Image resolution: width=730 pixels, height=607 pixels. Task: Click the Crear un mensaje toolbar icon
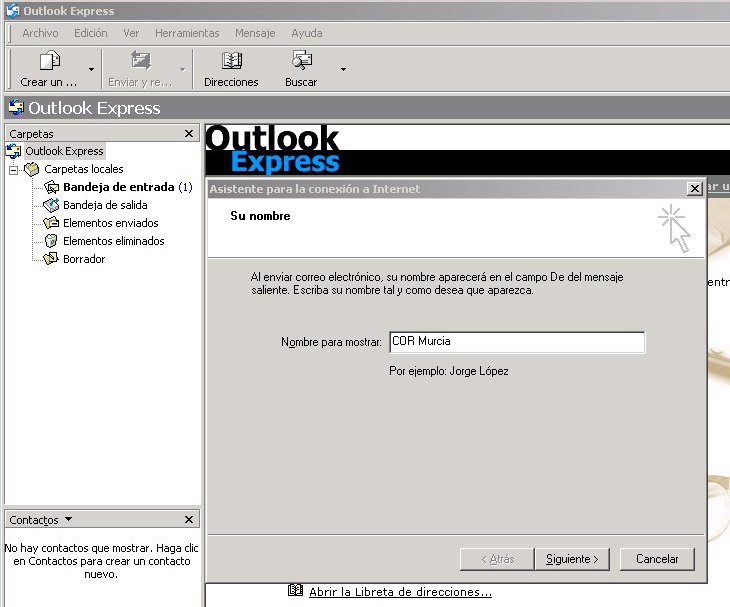pos(48,62)
